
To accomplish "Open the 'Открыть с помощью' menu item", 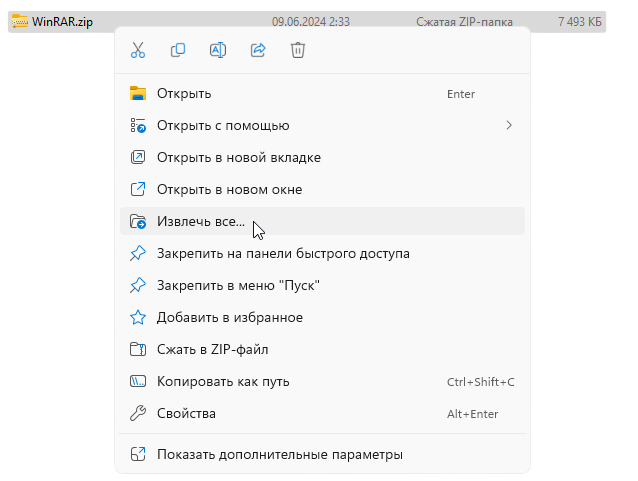I will [x=223, y=126].
